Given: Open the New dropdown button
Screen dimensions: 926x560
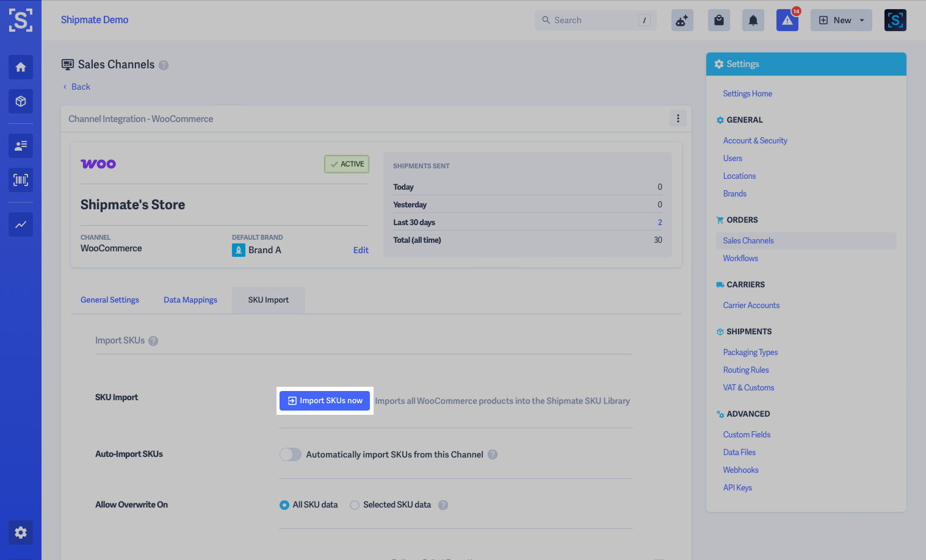Looking at the screenshot, I should coord(841,20).
